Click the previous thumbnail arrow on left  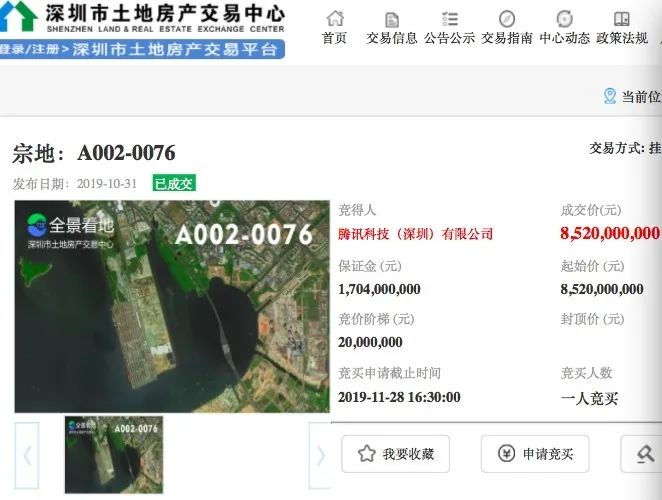(27, 455)
